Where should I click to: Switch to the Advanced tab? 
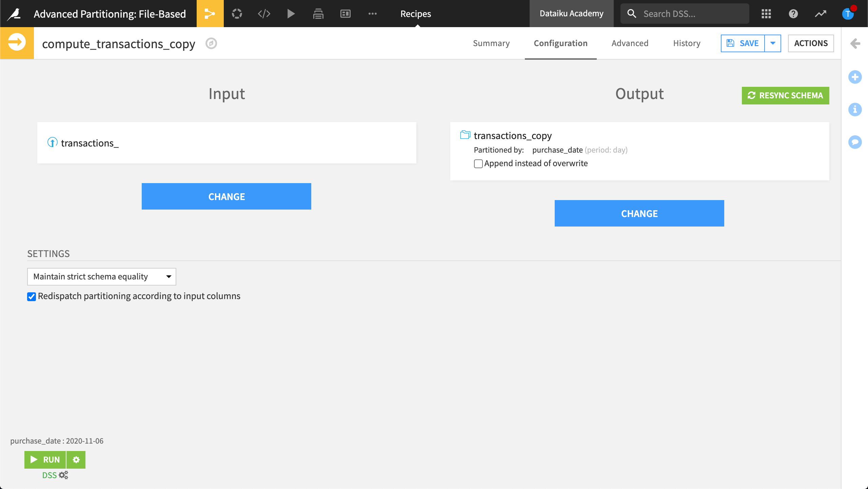(629, 43)
